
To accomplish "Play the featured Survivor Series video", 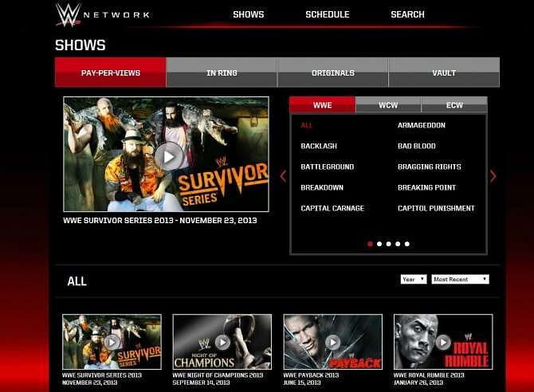I will (169, 157).
